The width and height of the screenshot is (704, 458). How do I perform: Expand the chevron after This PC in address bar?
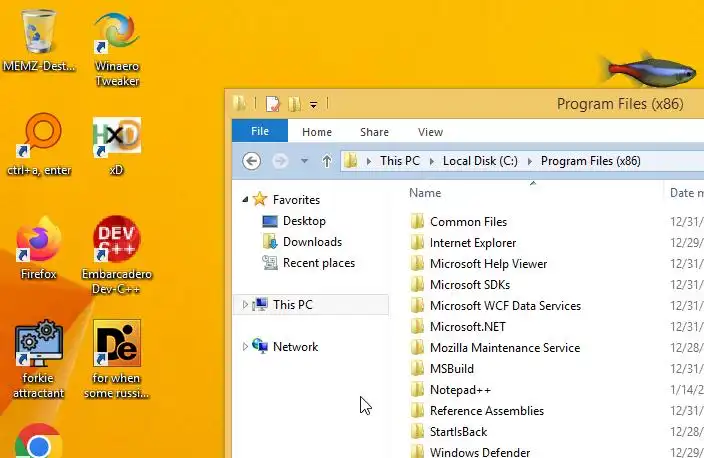[431, 161]
